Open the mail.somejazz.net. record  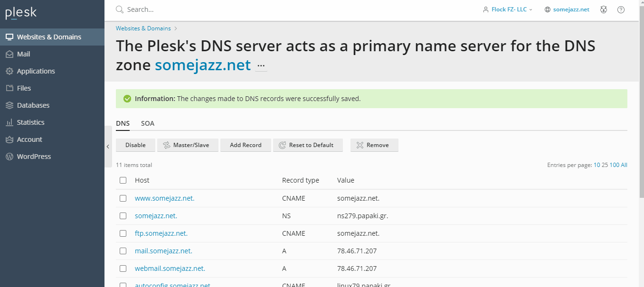tap(163, 251)
